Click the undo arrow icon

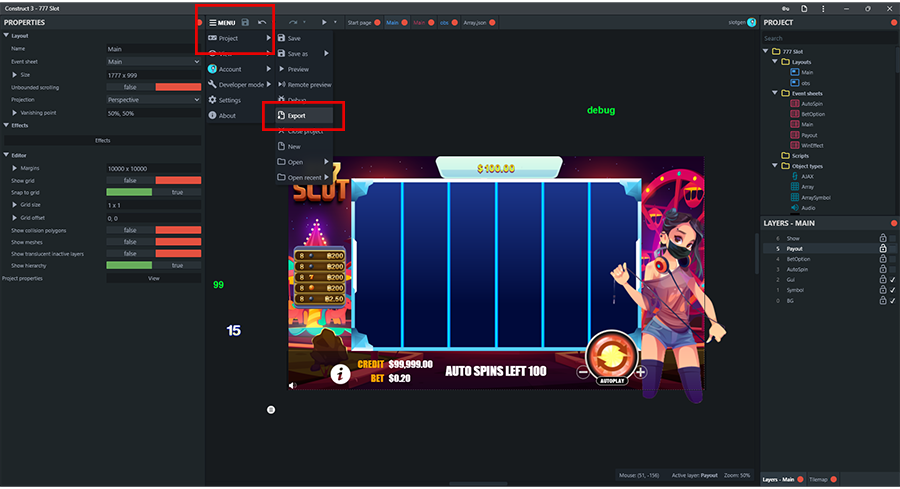(x=262, y=22)
